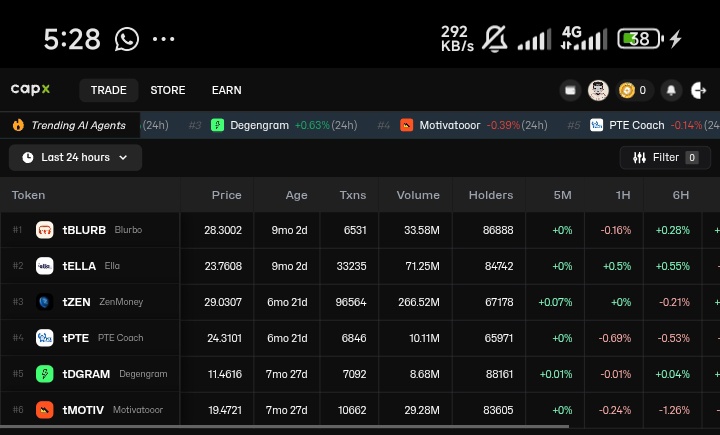Switch to the TRADE tab
The height and width of the screenshot is (435, 720).
click(109, 90)
